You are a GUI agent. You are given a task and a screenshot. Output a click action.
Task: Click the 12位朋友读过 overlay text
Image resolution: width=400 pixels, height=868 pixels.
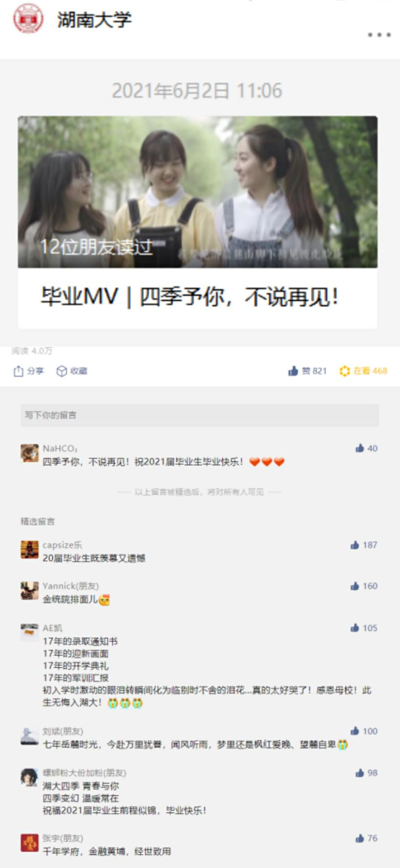point(96,247)
